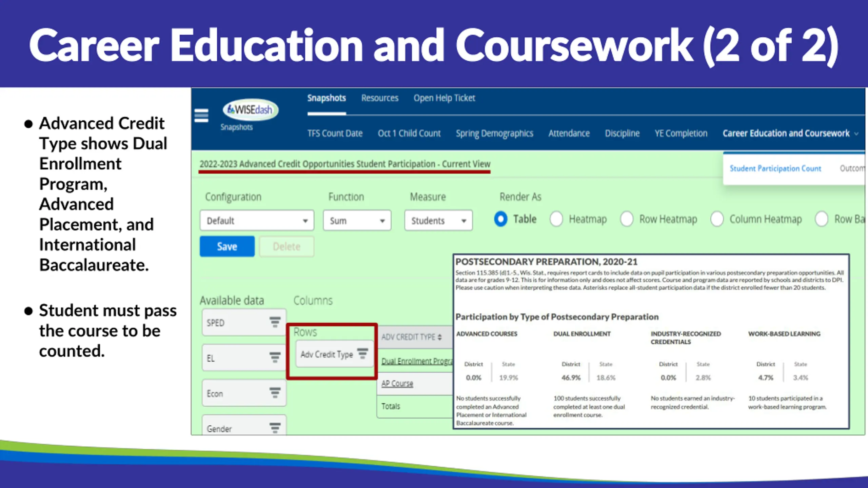
Task: Open the Dual Enrollment Program link
Action: 416,361
